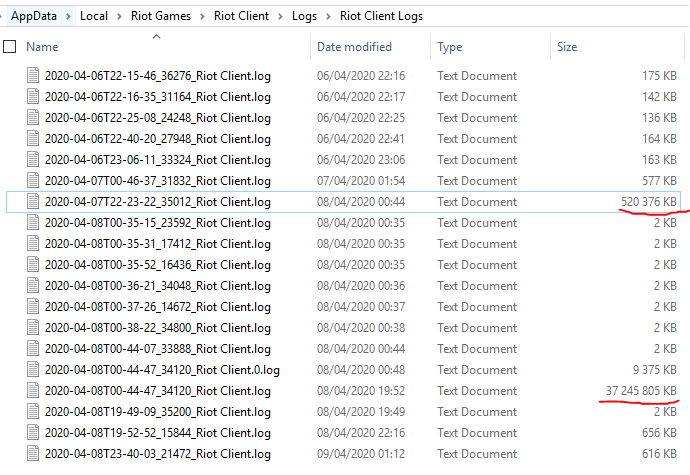
Task: Select file 2020-04-06T22-25-08_24248_Riot Client.log
Action: point(158,118)
